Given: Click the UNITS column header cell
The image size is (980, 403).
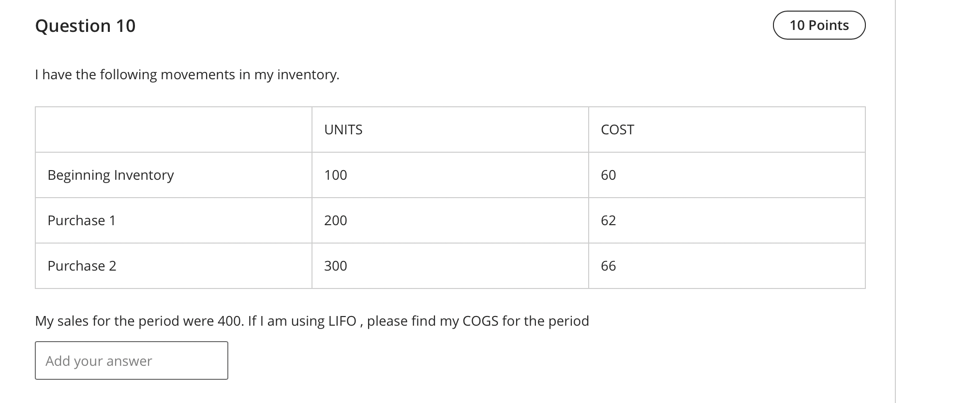Looking at the screenshot, I should pyautogui.click(x=450, y=130).
